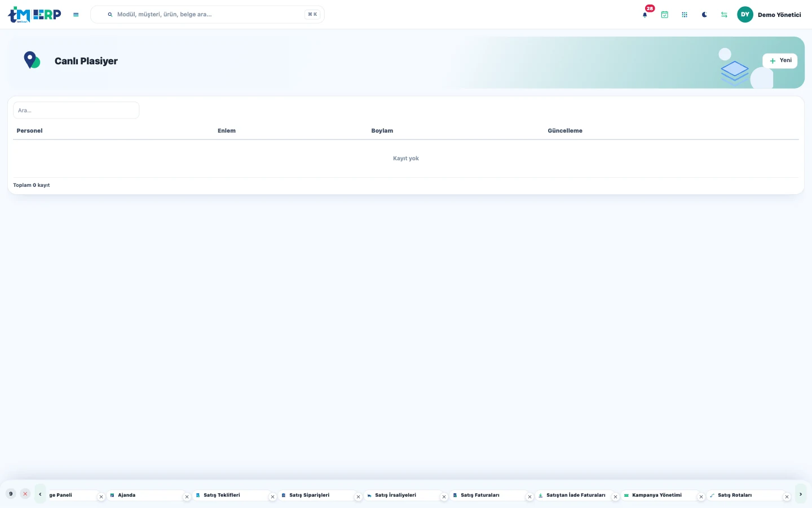Click the Canlı Plasiyer page title
This screenshot has width=812, height=508.
pos(86,61)
